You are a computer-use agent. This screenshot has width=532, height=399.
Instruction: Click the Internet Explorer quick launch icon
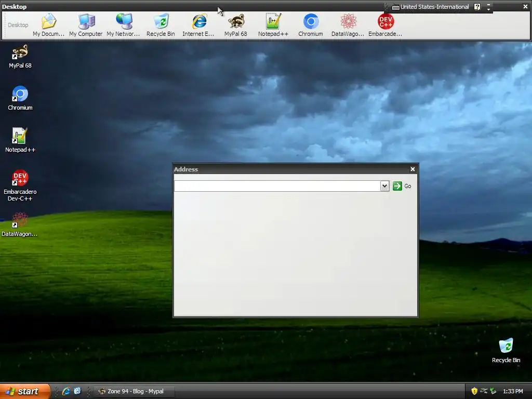tap(66, 391)
